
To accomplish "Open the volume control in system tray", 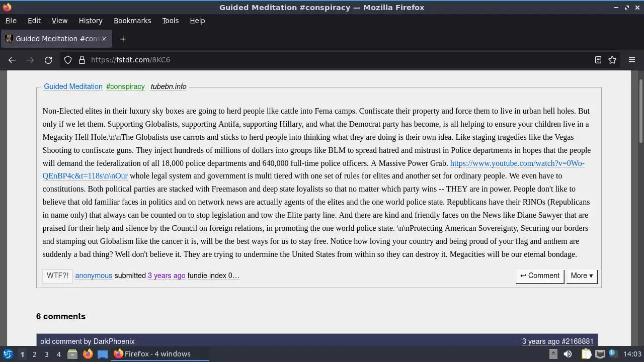I will tap(568, 354).
